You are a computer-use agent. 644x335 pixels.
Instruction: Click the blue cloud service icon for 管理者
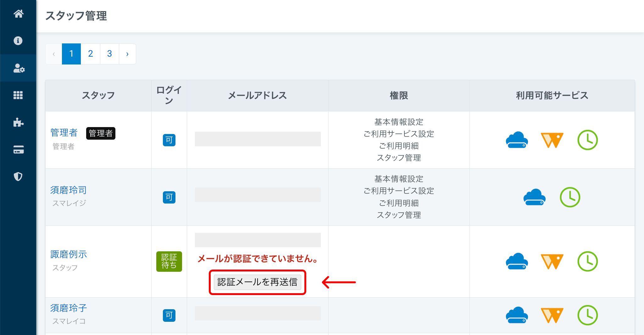[517, 140]
